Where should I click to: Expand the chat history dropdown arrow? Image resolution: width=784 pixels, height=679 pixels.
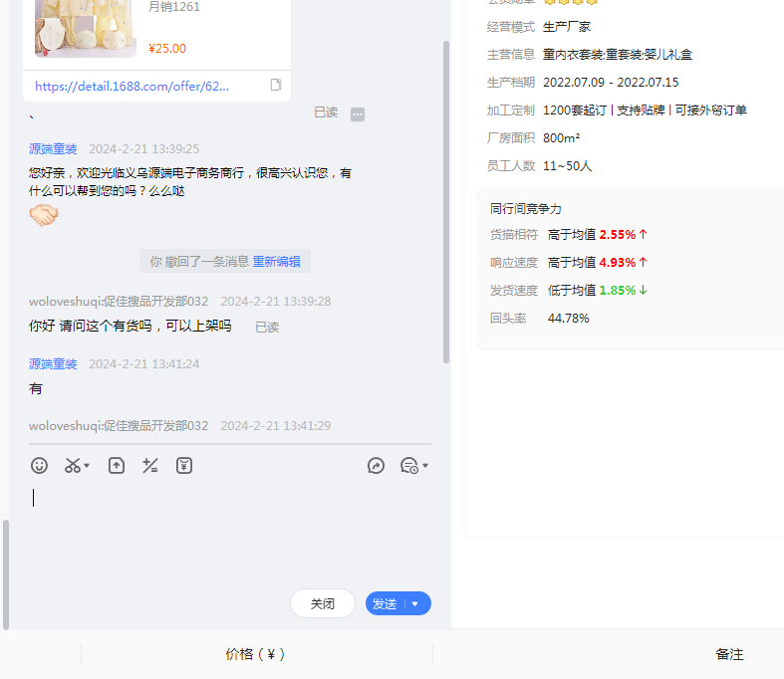click(x=425, y=466)
